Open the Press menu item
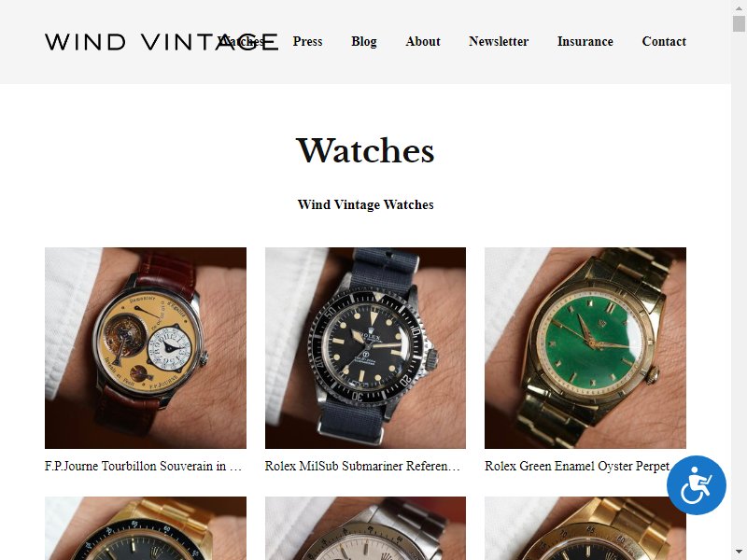The height and width of the screenshot is (560, 747). (x=307, y=41)
